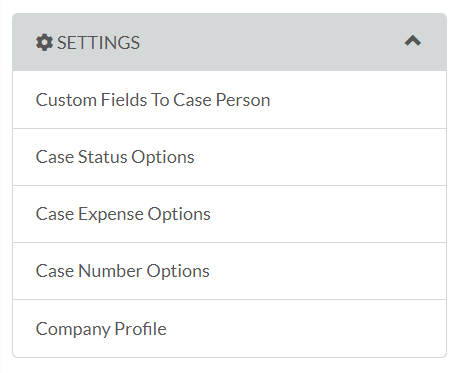Click the SETTINGS header title text
Viewport: 463px width, 373px height.
pyautogui.click(x=98, y=43)
